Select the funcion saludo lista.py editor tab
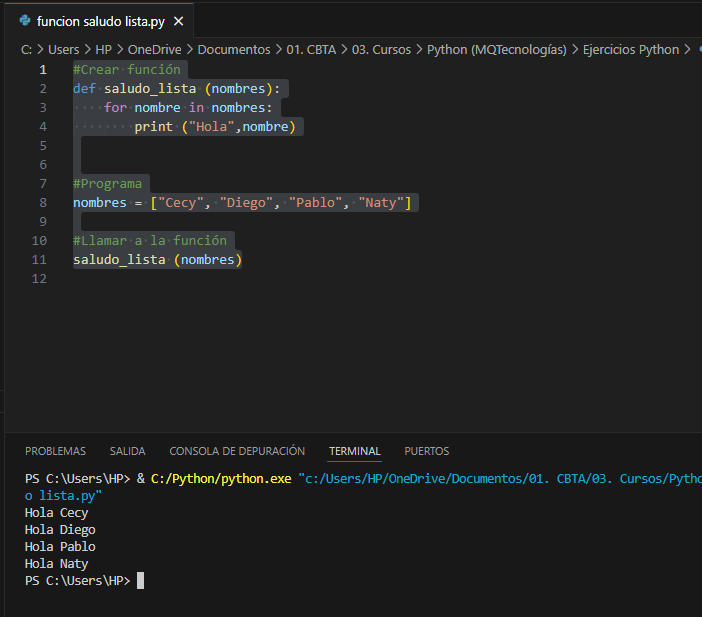Image resolution: width=702 pixels, height=617 pixels. (x=100, y=21)
